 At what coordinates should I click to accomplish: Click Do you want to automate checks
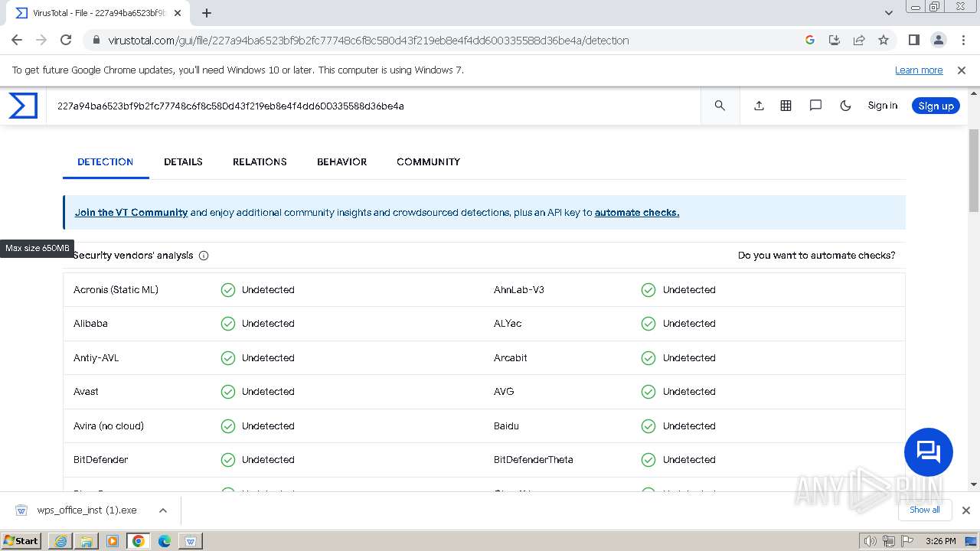tap(816, 256)
